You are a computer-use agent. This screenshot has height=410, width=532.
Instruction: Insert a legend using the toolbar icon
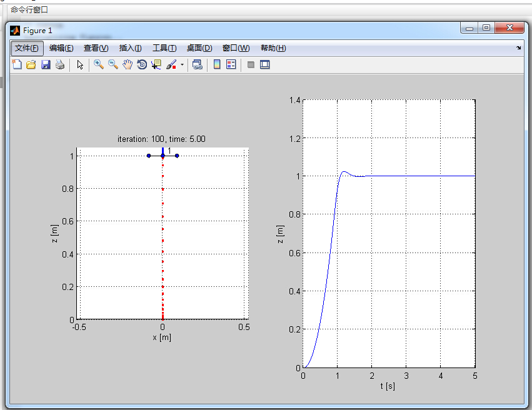[231, 64]
